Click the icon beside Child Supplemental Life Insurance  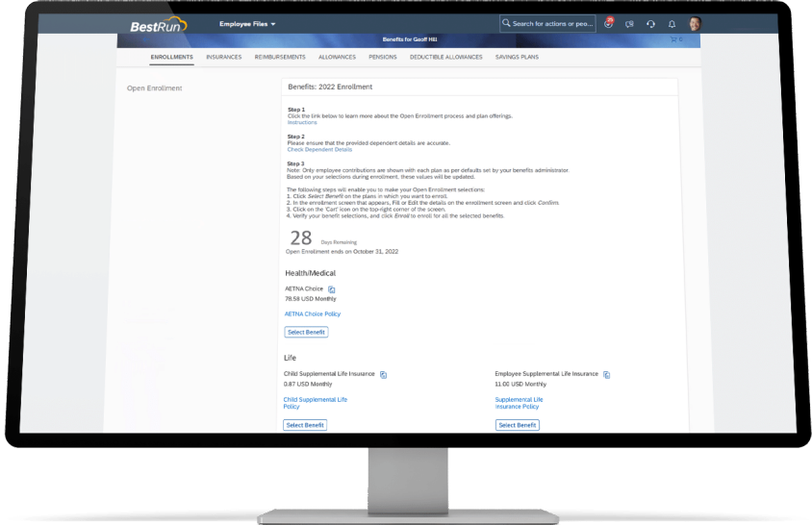coord(383,374)
